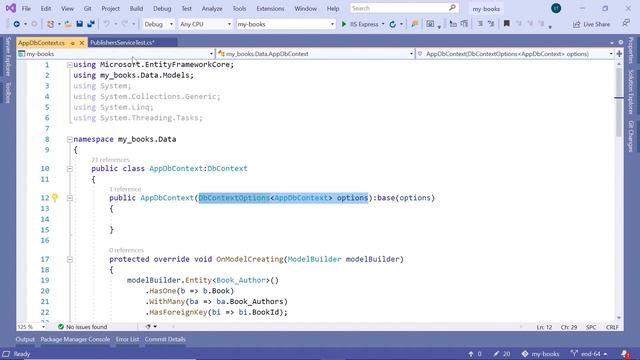Click the document tab settings gear icon

(620, 42)
